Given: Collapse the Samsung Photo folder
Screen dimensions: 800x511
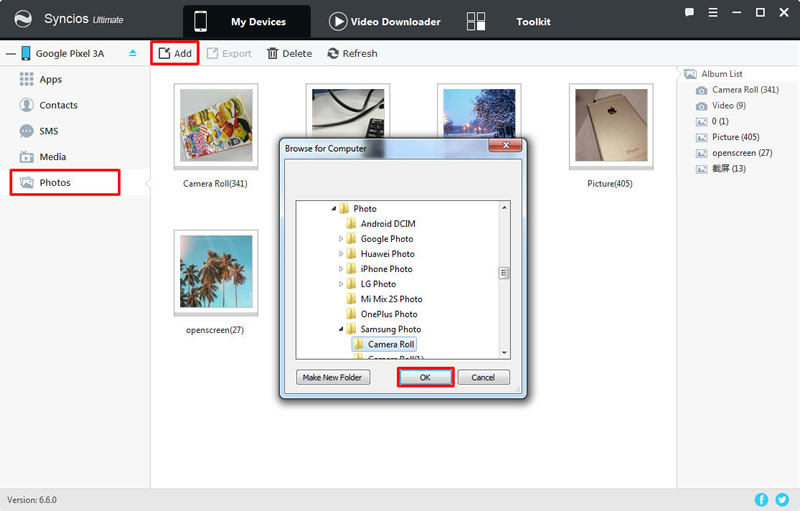Looking at the screenshot, I should [x=341, y=329].
